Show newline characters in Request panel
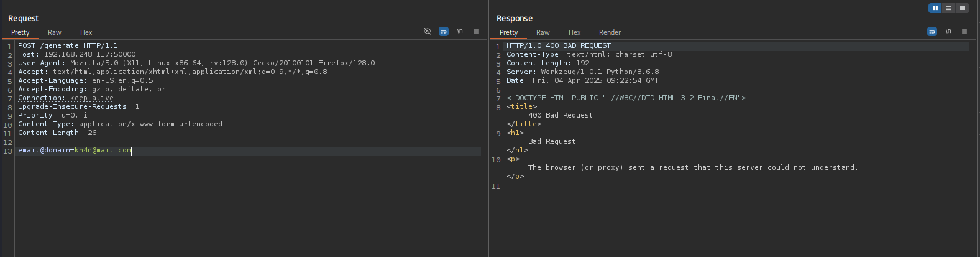This screenshot has height=257, width=980. pos(460,31)
